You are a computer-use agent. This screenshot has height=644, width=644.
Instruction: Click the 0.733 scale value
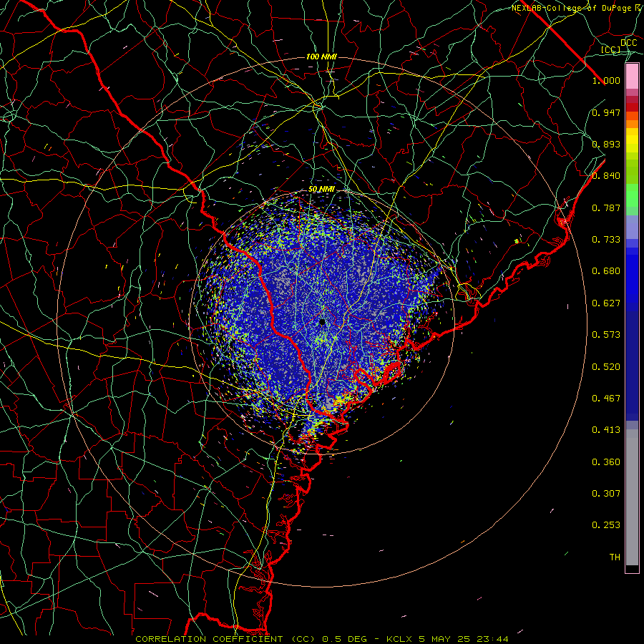click(x=606, y=240)
